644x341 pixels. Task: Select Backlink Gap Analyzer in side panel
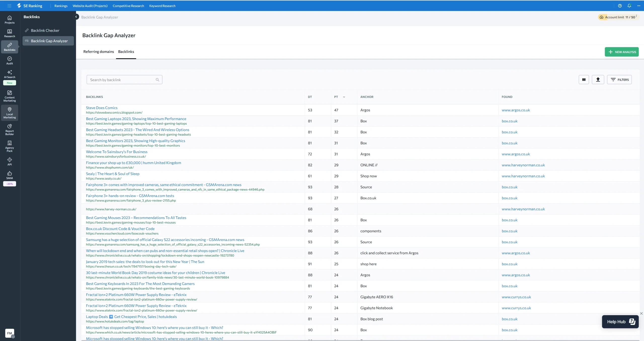[48, 41]
